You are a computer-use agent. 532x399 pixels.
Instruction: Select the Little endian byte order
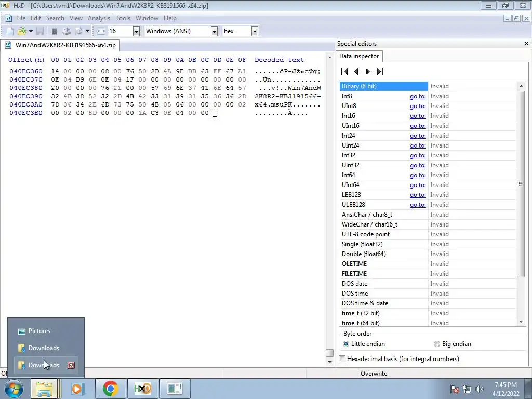pos(364,344)
